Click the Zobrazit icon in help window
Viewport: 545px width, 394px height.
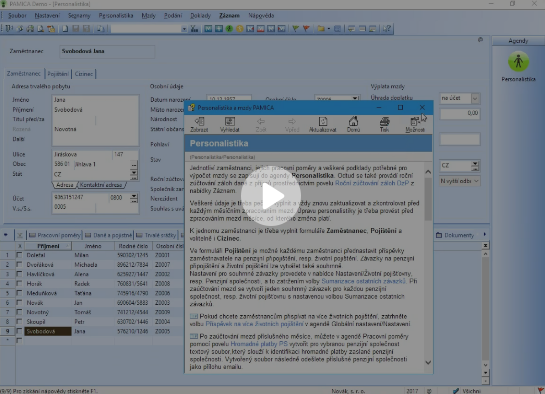click(x=199, y=124)
